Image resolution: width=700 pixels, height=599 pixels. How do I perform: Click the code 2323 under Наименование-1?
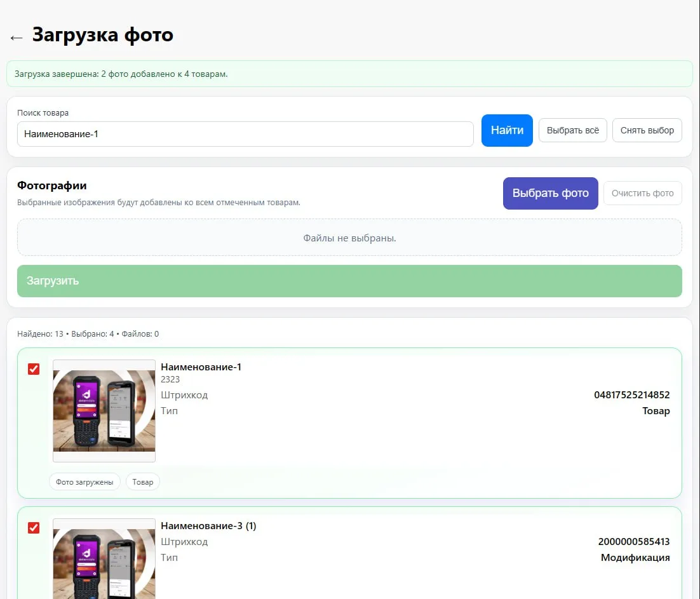coord(170,379)
